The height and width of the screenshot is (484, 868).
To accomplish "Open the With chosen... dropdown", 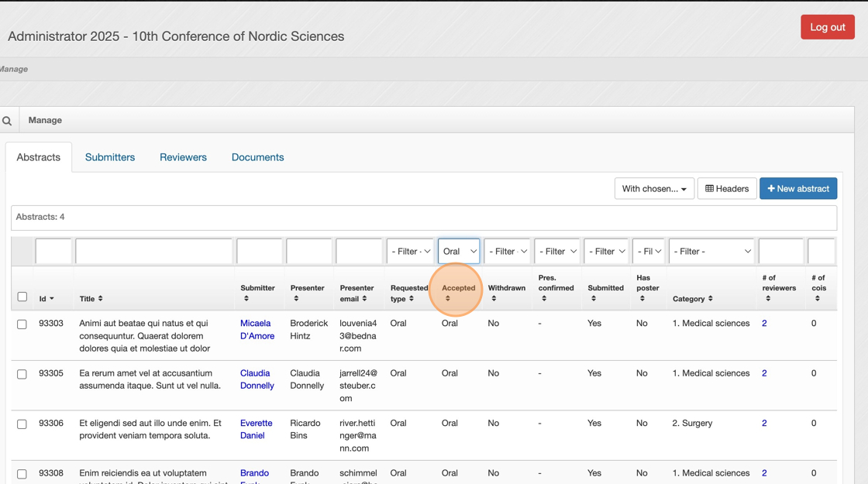I will tap(654, 189).
